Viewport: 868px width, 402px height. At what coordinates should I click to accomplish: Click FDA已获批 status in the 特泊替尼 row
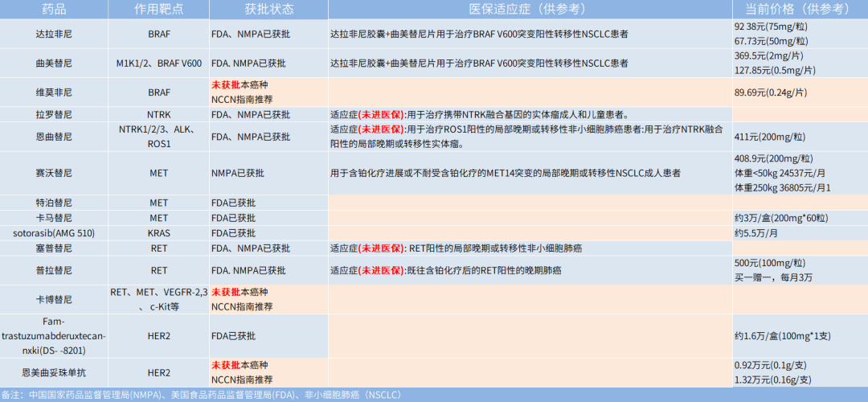[x=234, y=203]
